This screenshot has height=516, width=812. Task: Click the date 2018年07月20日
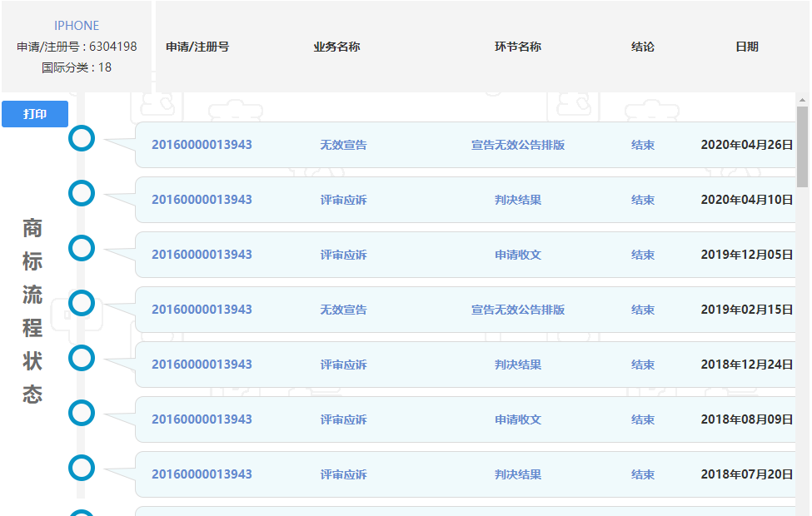(747, 474)
